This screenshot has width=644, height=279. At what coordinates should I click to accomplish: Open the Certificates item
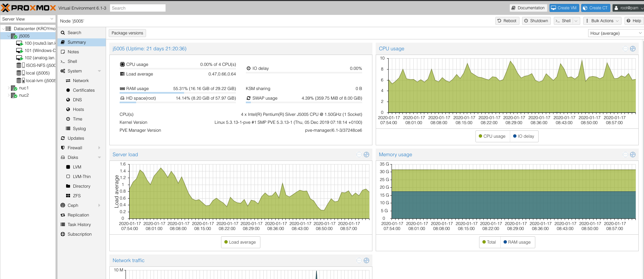click(x=82, y=90)
